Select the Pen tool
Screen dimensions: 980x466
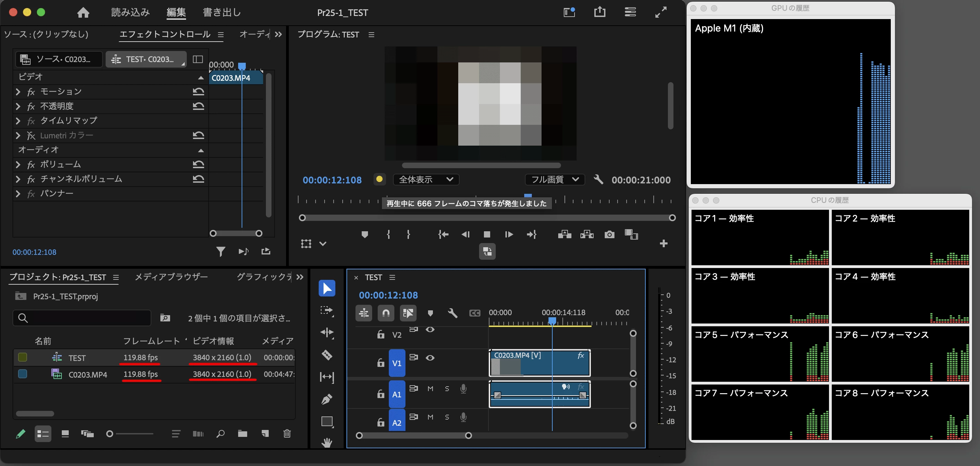coord(327,399)
